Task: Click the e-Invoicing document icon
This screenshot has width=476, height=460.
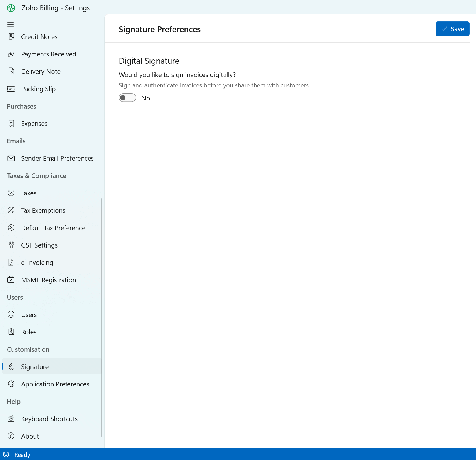Action: [11, 263]
